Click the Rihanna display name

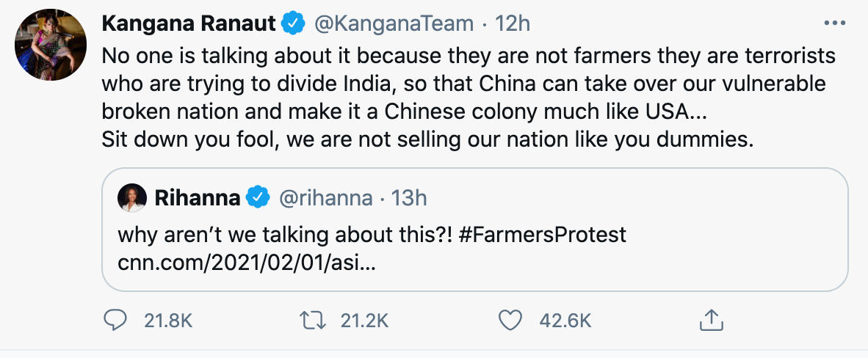coord(198,198)
